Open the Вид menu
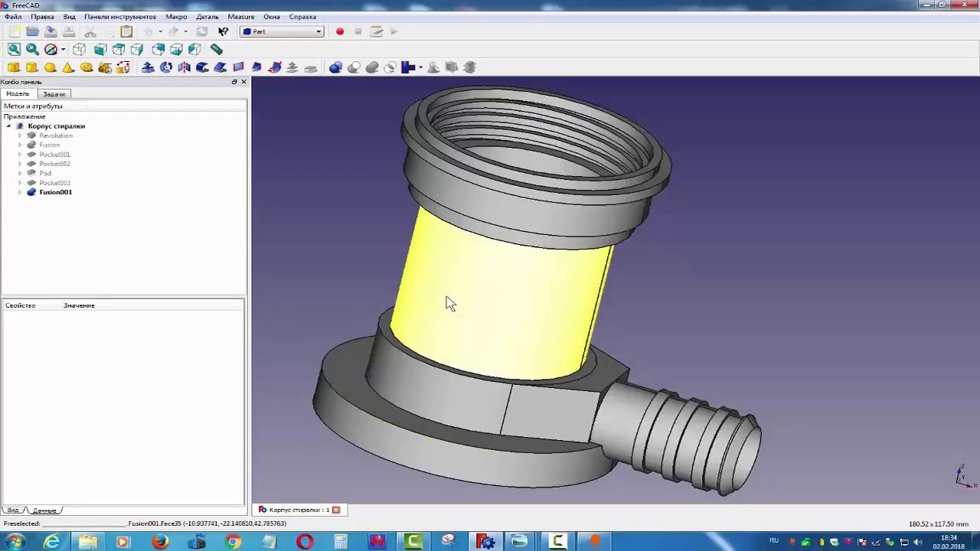The width and height of the screenshot is (980, 551). 69,16
